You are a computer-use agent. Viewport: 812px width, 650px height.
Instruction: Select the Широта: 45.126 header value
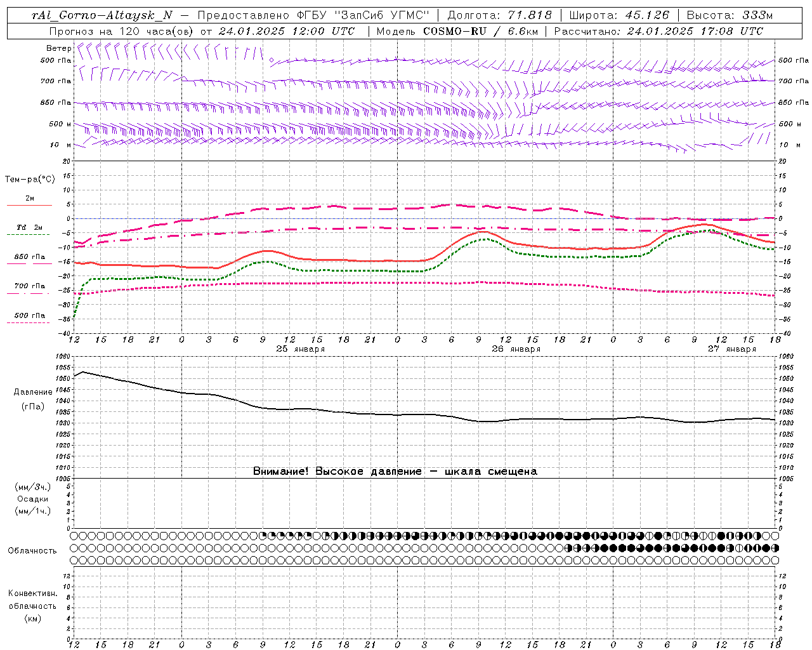[619, 15]
